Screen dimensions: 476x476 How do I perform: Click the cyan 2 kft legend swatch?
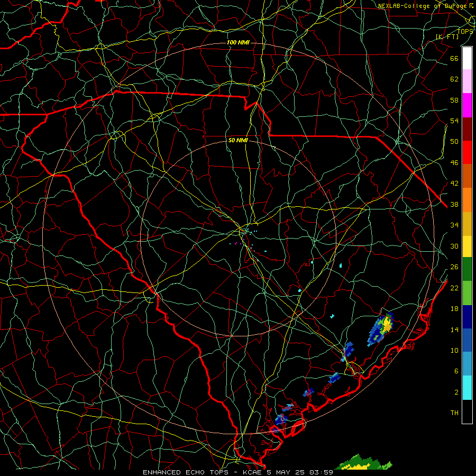pyautogui.click(x=467, y=388)
